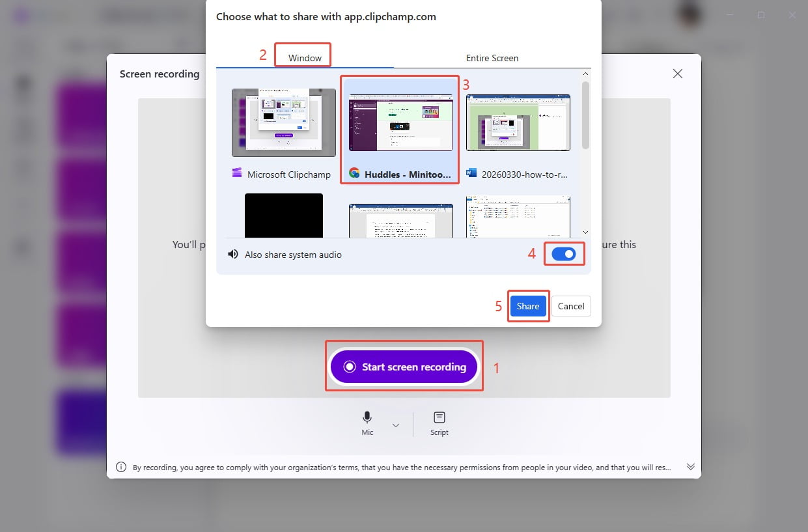
Task: Disable the Also share system audio toggle
Action: [x=564, y=253]
